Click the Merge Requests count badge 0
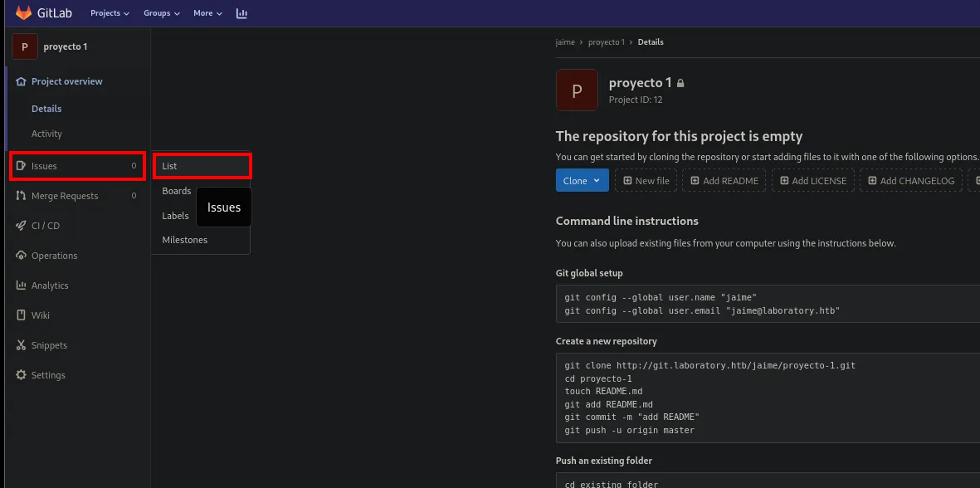The width and height of the screenshot is (980, 488). click(x=134, y=196)
